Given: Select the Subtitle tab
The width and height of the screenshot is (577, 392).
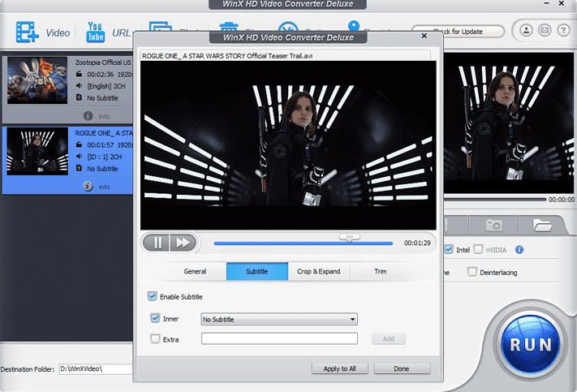Looking at the screenshot, I should (257, 271).
